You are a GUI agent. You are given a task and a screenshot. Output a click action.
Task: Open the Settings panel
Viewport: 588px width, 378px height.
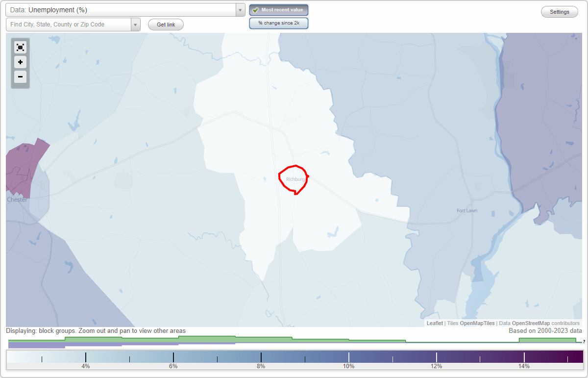559,11
